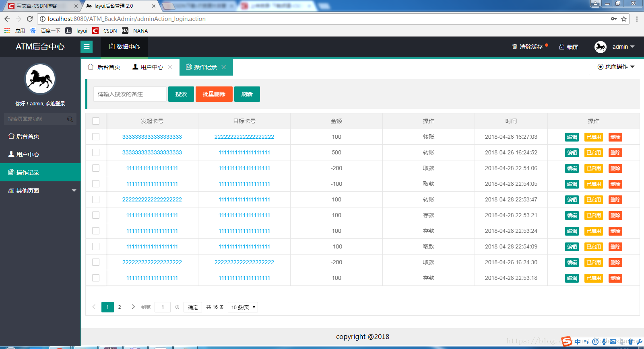Click Sogou input method S icon in tray
This screenshot has height=349, width=644.
coord(567,341)
